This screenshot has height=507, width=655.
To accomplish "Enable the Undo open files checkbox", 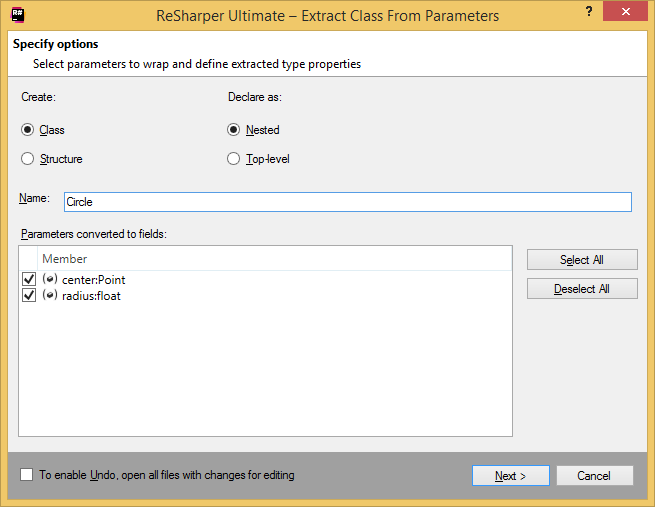I will pos(27,474).
